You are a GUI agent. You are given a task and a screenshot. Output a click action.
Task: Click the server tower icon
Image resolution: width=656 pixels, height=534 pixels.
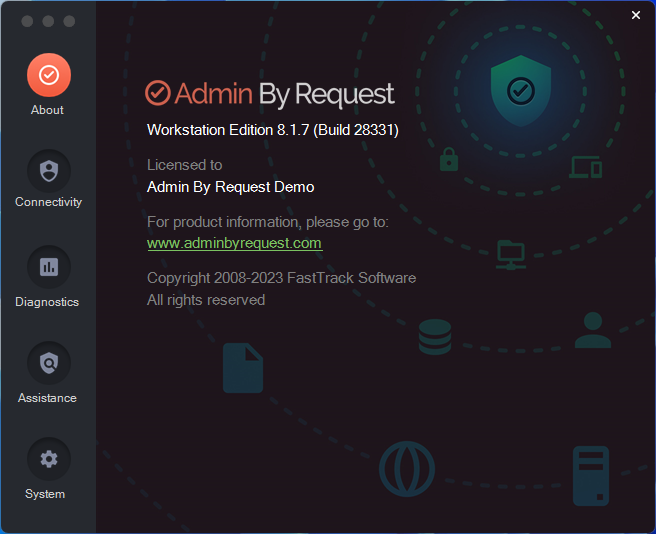point(591,476)
